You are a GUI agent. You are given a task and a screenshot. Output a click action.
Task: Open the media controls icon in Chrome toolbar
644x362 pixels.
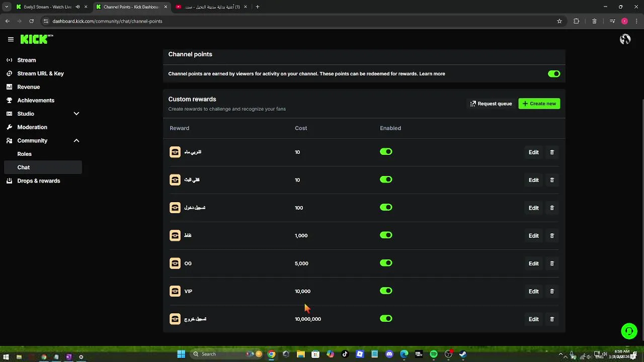tap(612, 21)
